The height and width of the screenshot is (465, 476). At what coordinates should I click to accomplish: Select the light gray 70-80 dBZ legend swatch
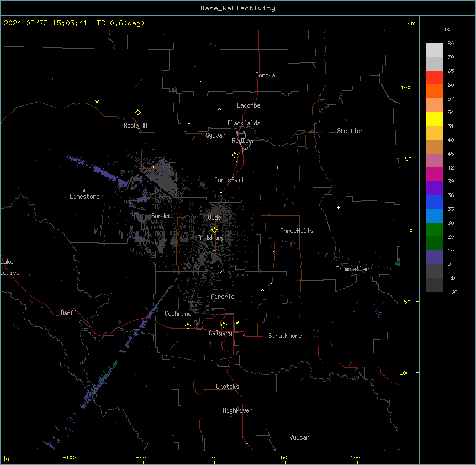(434, 50)
